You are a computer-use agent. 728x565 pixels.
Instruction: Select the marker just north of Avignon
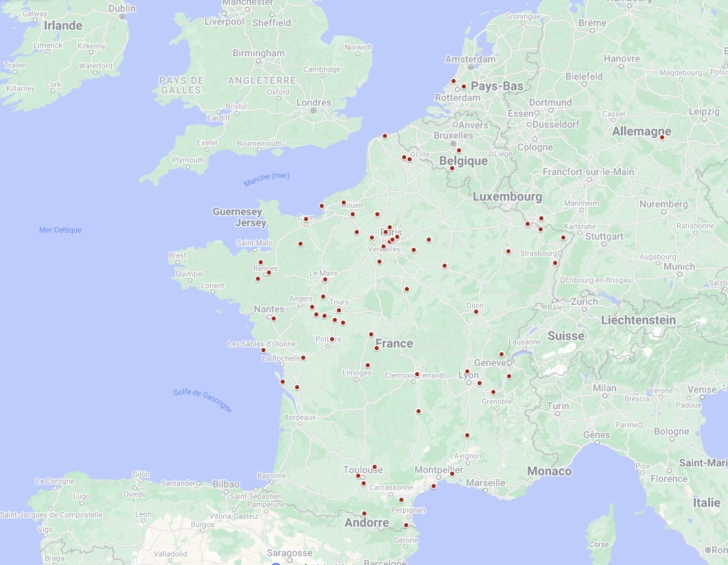click(x=467, y=435)
